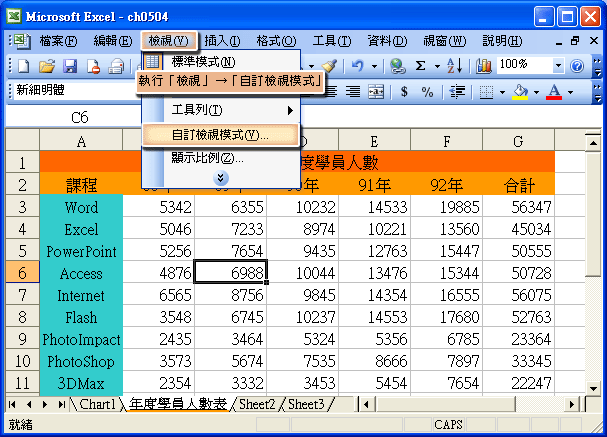
Task: Save the workbook using the diskette icon
Action: point(70,65)
